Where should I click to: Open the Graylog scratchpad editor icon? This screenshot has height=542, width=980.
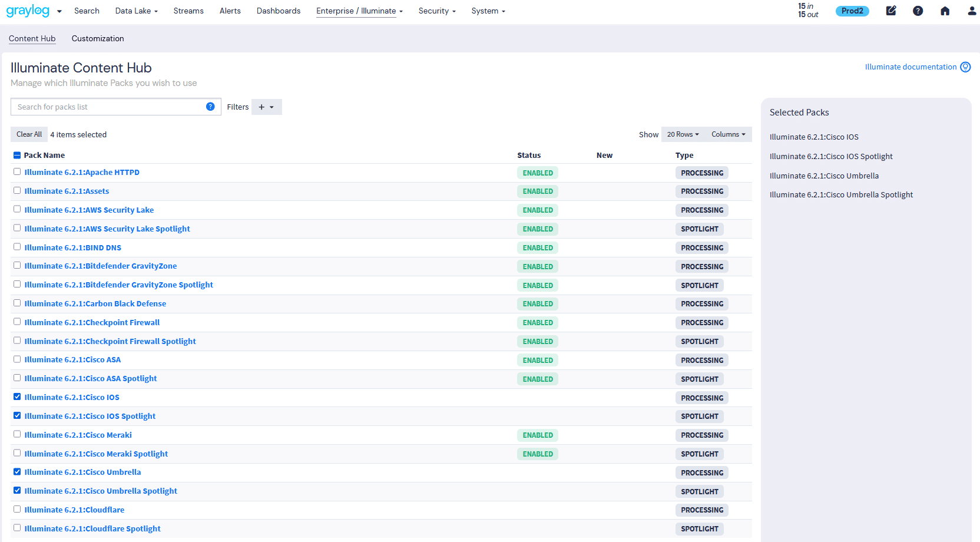click(891, 11)
